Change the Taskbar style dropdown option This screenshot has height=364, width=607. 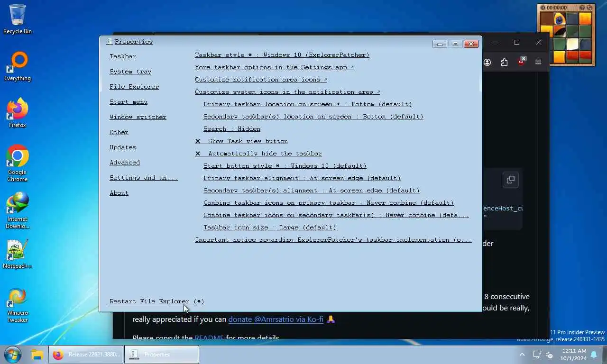pyautogui.click(x=282, y=55)
